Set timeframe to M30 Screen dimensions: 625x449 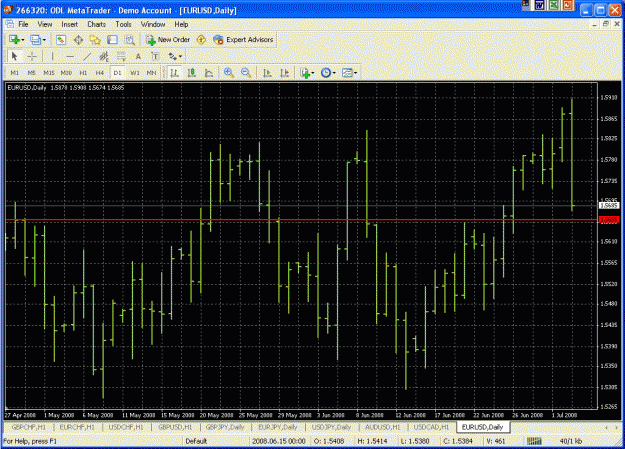pyautogui.click(x=66, y=73)
